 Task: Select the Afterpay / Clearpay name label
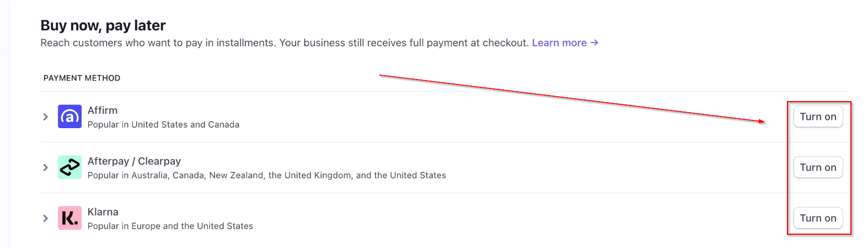[134, 161]
